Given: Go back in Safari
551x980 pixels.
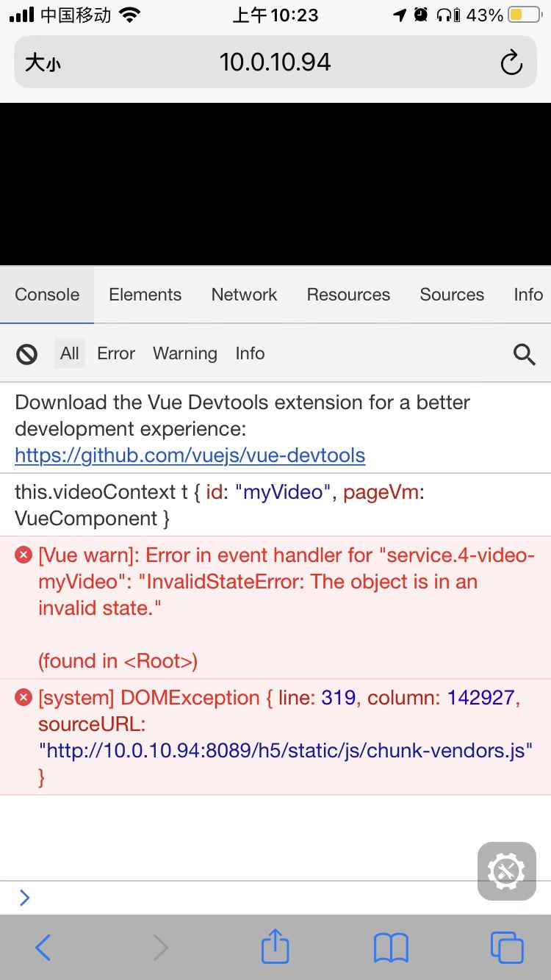Looking at the screenshot, I should coord(43,948).
